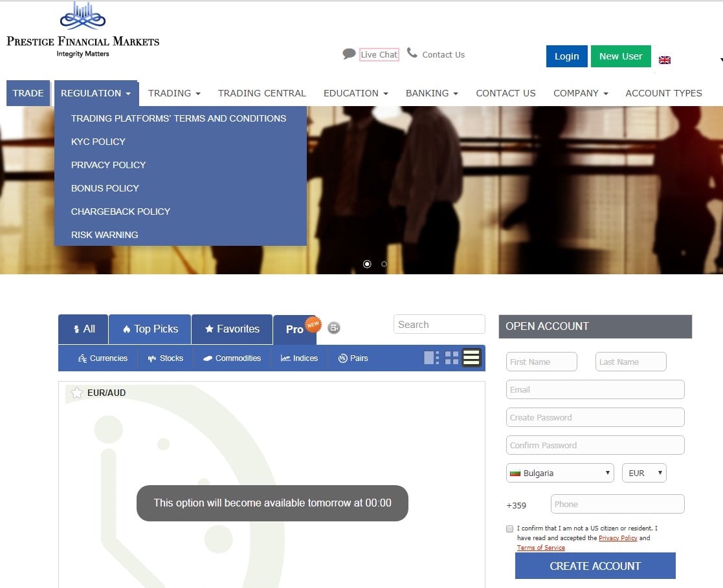The image size is (723, 588).
Task: Click the social trading icon beside Pro tab
Action: click(334, 328)
